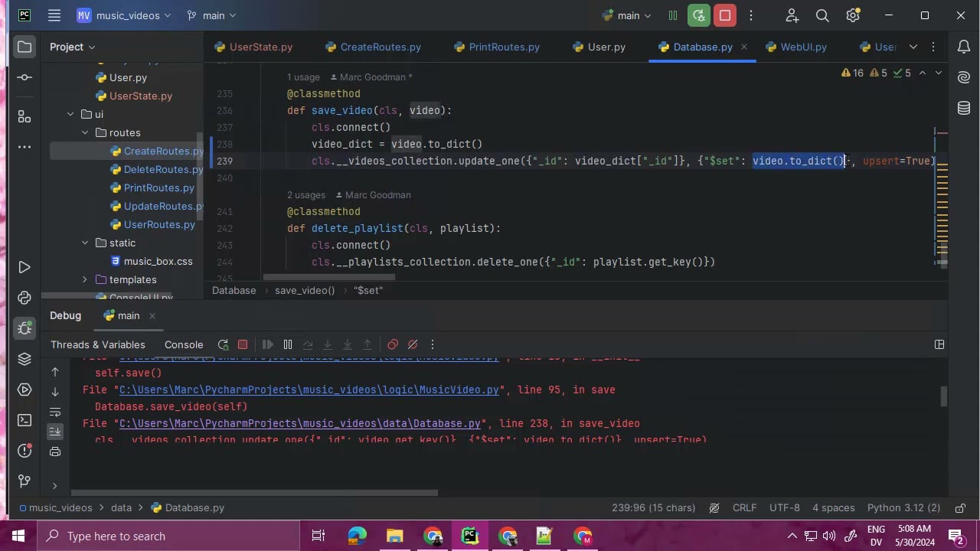The width and height of the screenshot is (980, 551).
Task: Print the console output
Action: point(55,452)
